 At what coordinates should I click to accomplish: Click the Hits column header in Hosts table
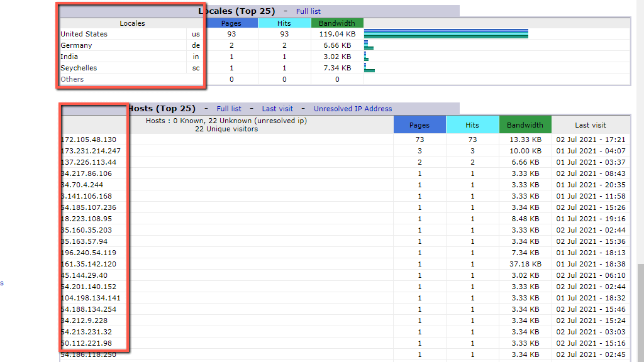[x=472, y=125]
